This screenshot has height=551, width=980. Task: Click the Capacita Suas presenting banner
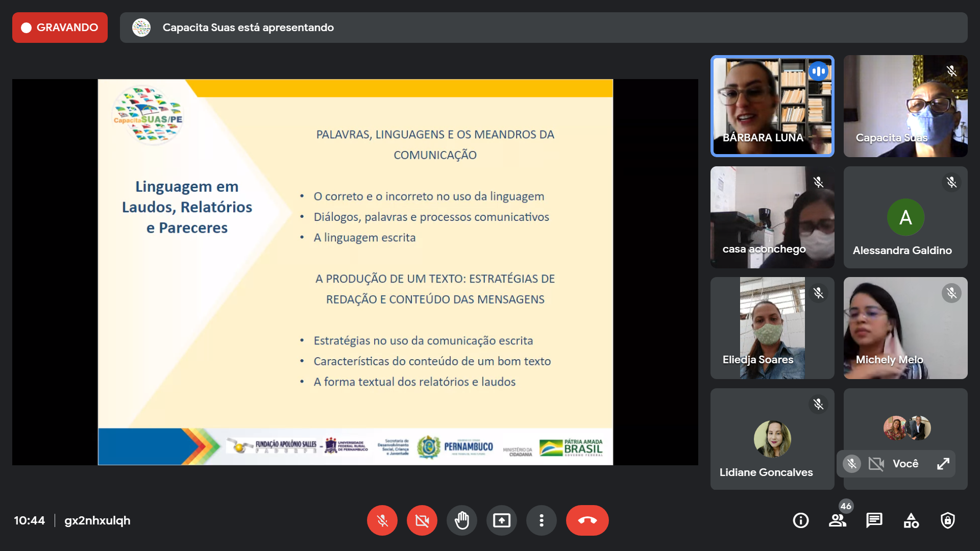pos(543,28)
